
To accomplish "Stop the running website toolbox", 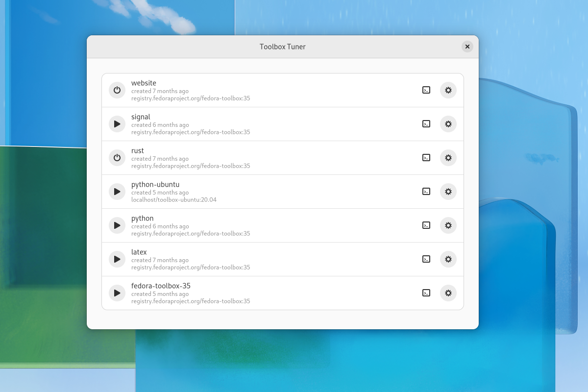I will (117, 90).
